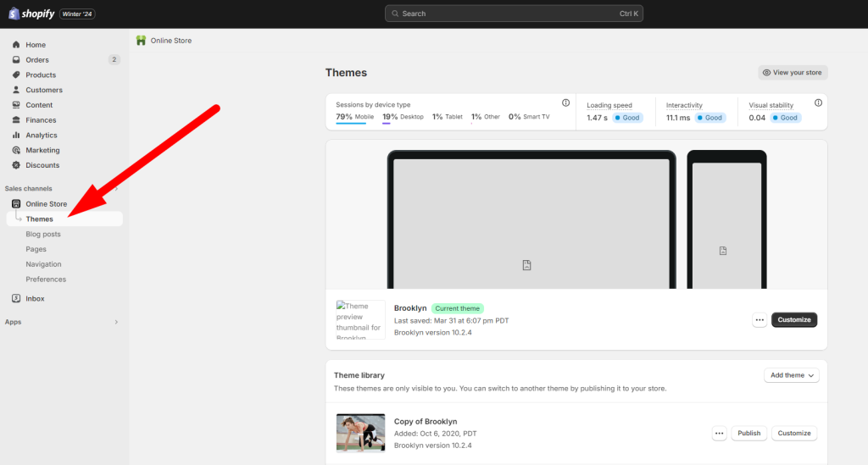Click the Discounts badge icon
Viewport: 868px width, 465px height.
tap(16, 165)
